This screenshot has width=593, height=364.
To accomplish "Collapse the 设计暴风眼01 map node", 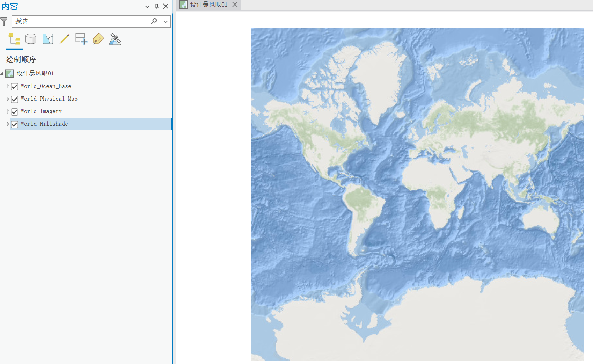I will (2, 74).
